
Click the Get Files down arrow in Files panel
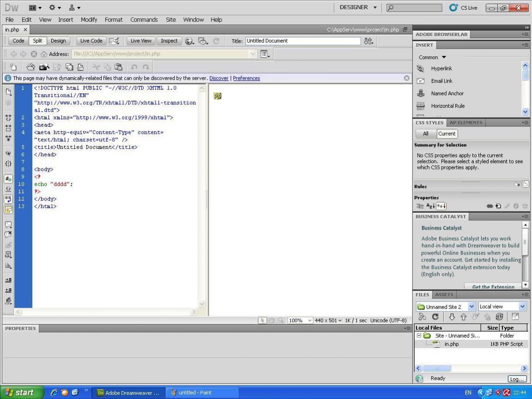click(452, 316)
